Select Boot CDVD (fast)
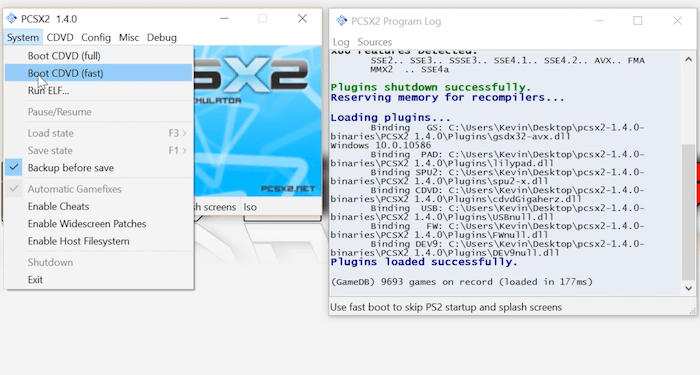This screenshot has width=700, height=375. tap(99, 73)
